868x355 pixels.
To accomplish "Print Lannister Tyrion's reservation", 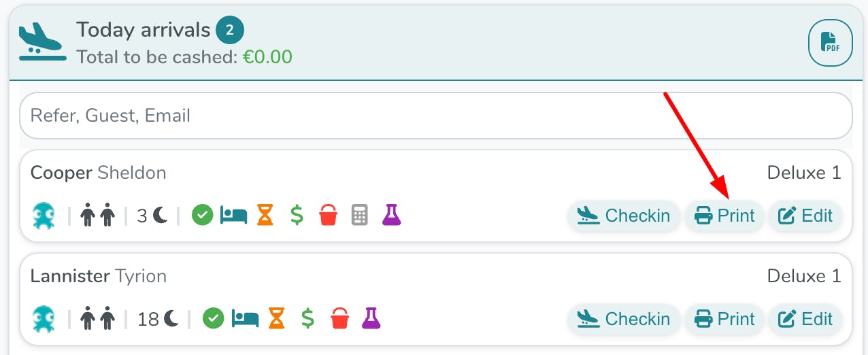I will [724, 319].
